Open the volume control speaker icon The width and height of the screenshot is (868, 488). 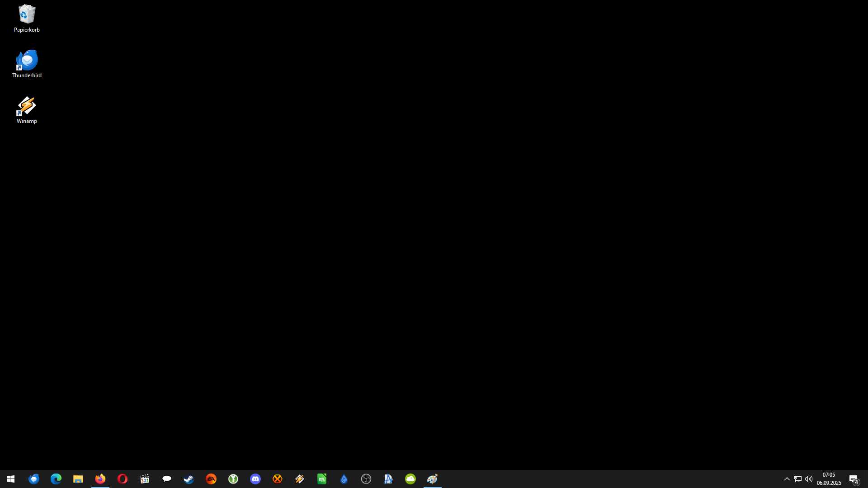[x=809, y=479]
